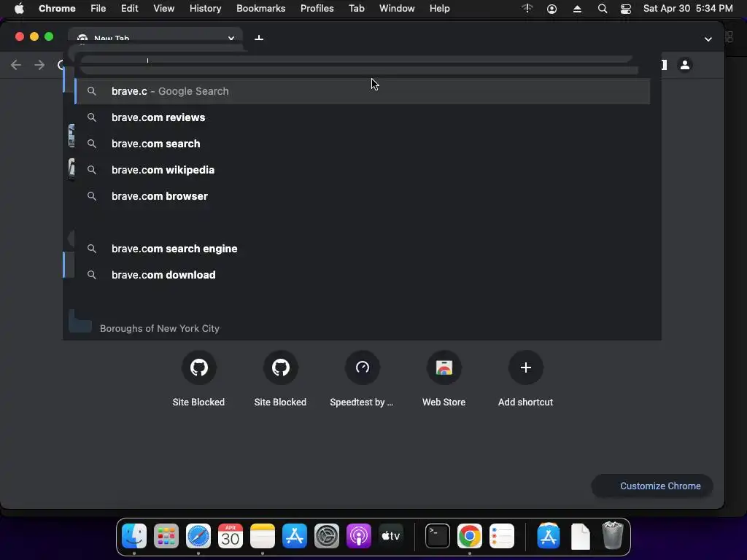Open Safari from the dock

tap(198, 536)
